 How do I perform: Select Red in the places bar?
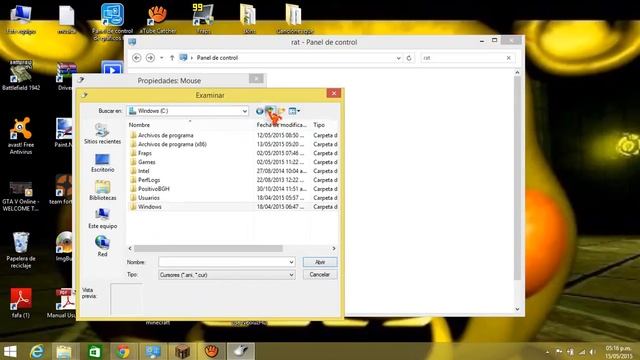pyautogui.click(x=102, y=247)
